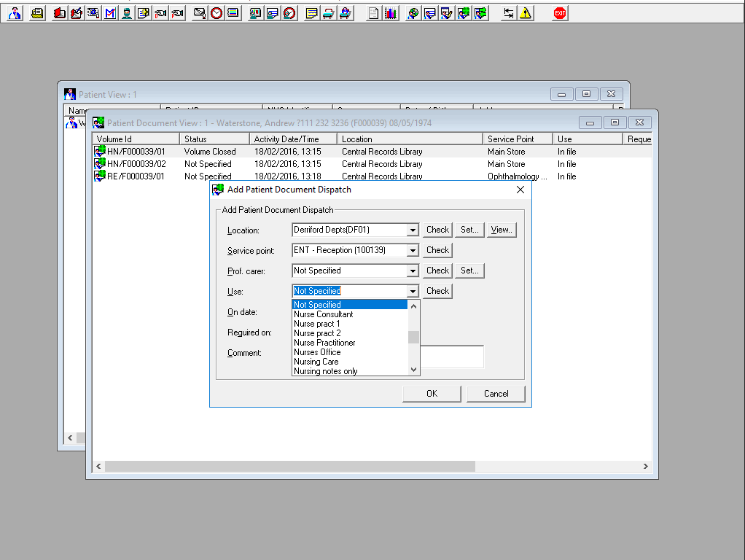
Task: Click the Use list scroll down arrow
Action: [x=413, y=370]
